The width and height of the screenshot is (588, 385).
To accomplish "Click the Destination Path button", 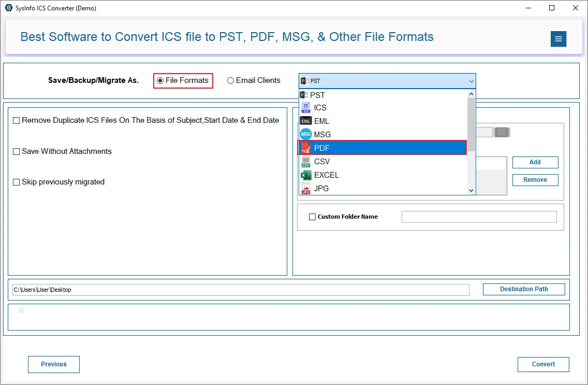I will click(524, 289).
